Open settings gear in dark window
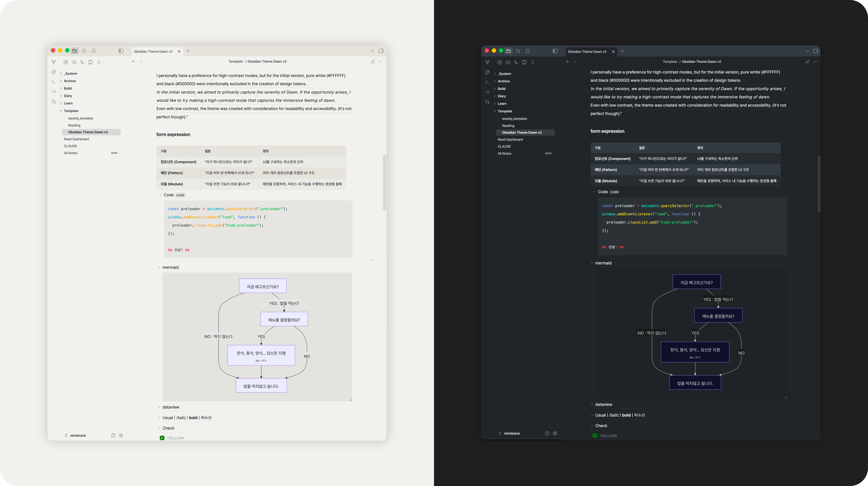 [x=555, y=433]
